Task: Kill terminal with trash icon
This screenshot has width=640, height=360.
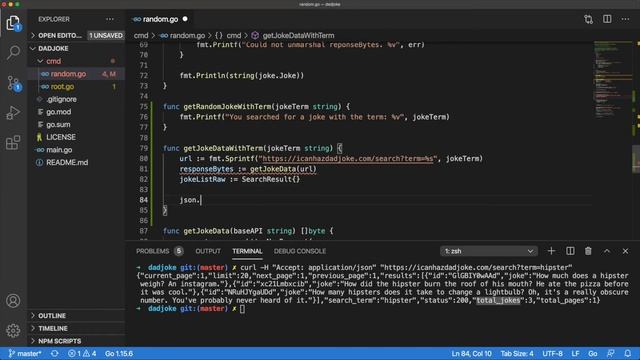Action: [588, 251]
